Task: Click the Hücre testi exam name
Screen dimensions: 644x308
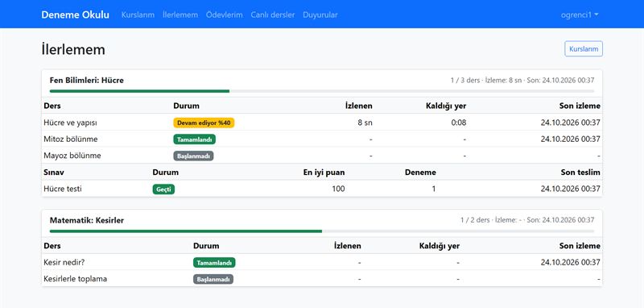Action: pyautogui.click(x=63, y=189)
